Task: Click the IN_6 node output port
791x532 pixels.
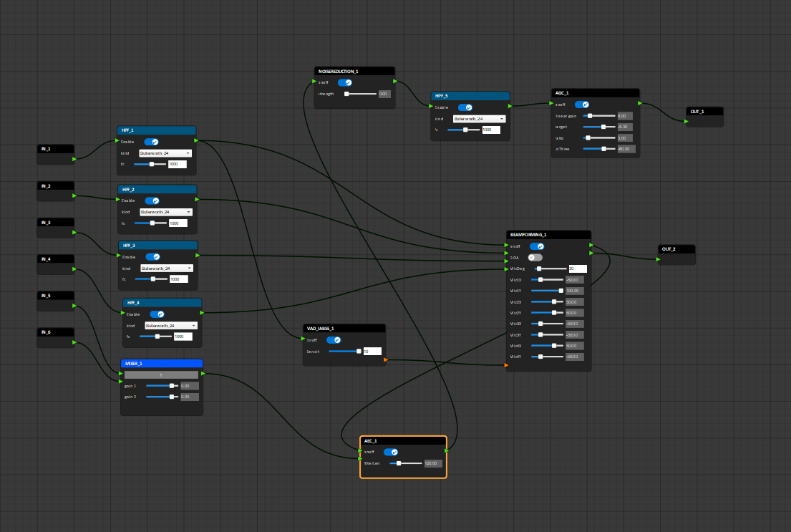Action: tap(74, 342)
